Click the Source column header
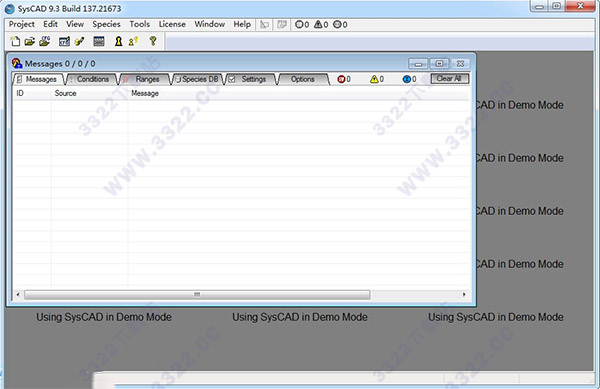The image size is (600, 389). tap(89, 93)
